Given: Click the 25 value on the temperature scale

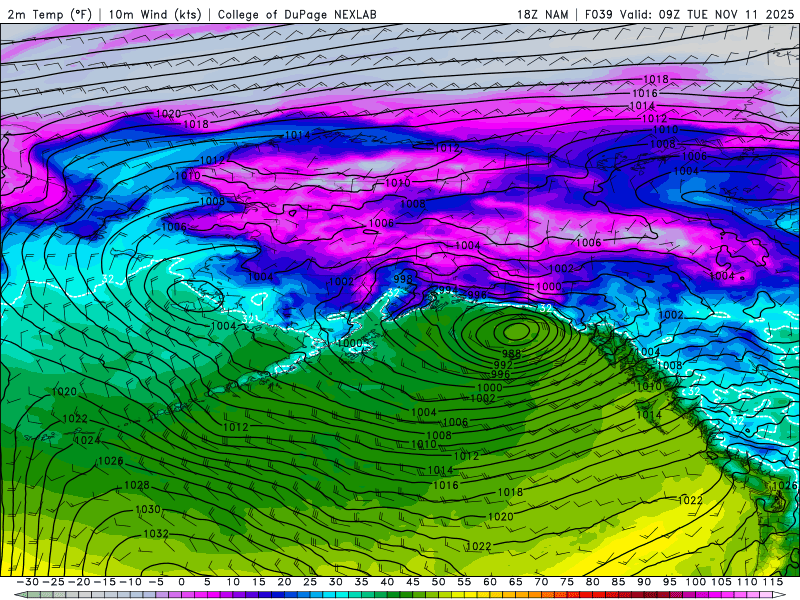Looking at the screenshot, I should 310,582.
